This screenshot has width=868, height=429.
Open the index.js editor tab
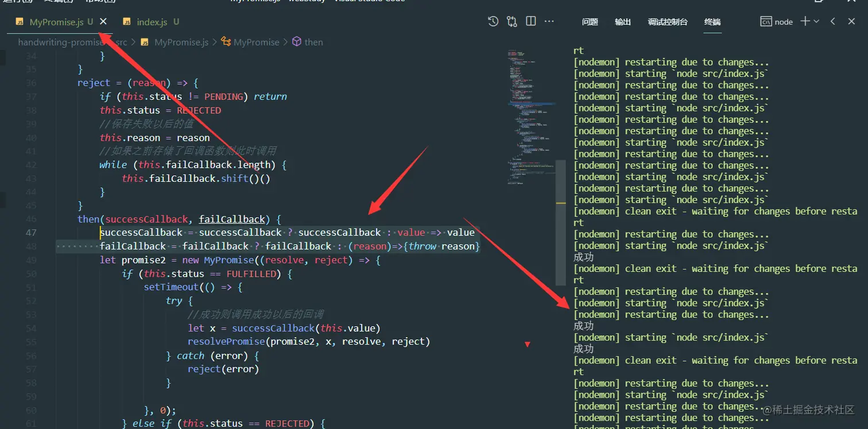[152, 22]
